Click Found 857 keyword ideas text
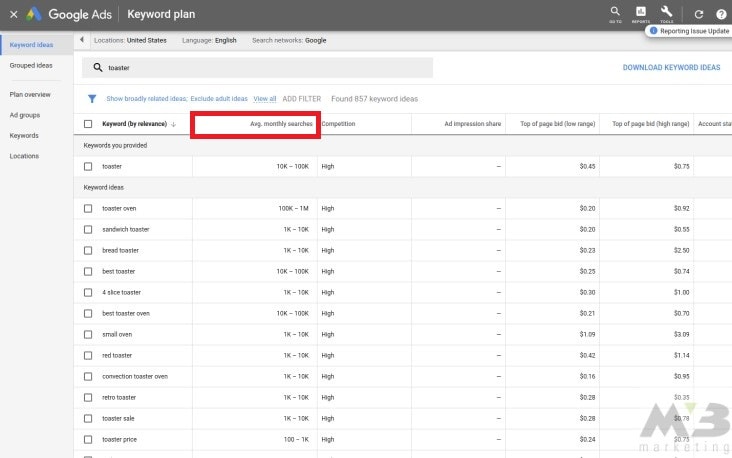 tap(374, 99)
